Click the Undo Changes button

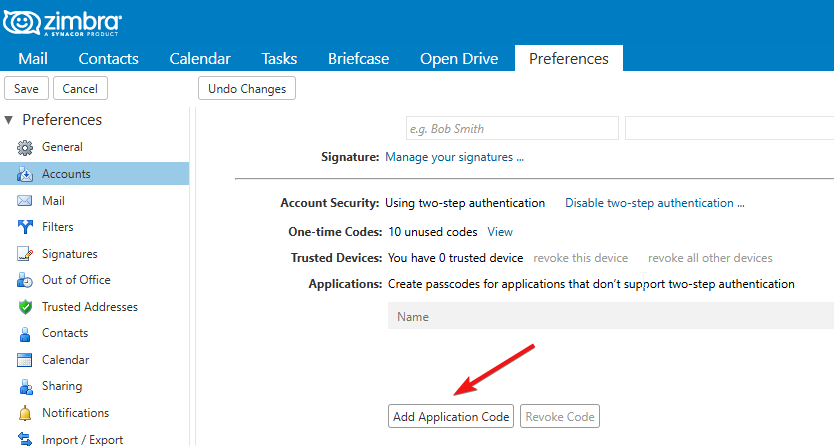(247, 89)
